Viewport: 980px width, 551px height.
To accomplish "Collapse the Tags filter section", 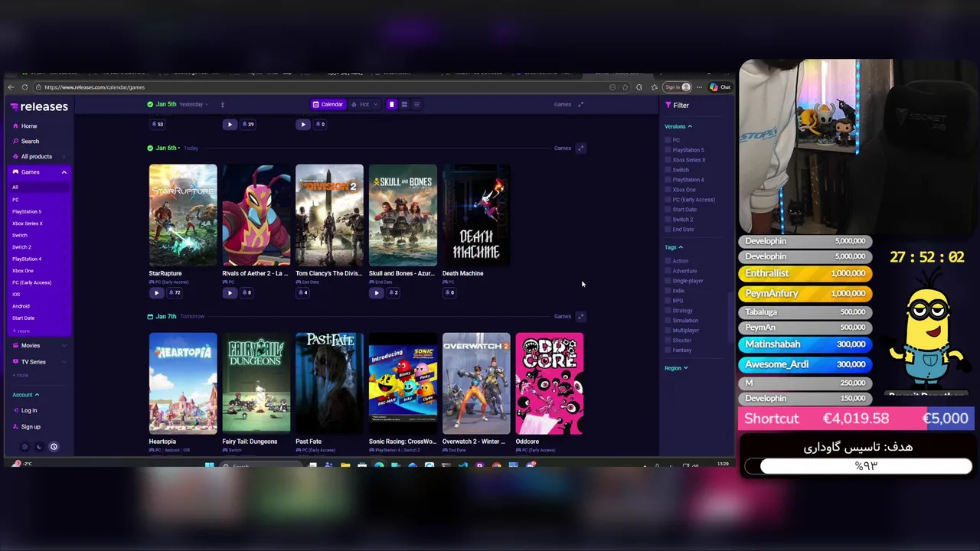I will tap(674, 247).
